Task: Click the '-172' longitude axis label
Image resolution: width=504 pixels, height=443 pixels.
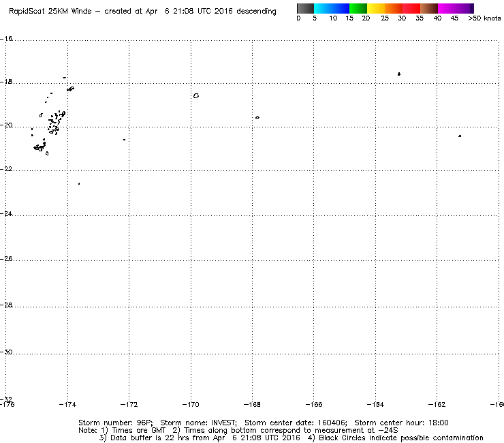Action: [x=129, y=404]
